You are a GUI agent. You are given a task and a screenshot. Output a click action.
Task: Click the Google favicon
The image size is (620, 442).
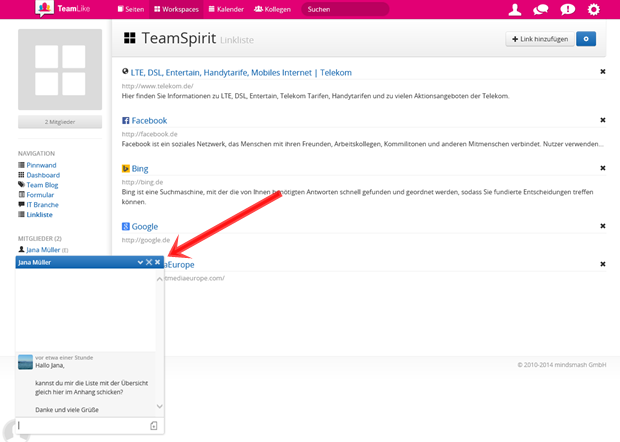tap(125, 227)
